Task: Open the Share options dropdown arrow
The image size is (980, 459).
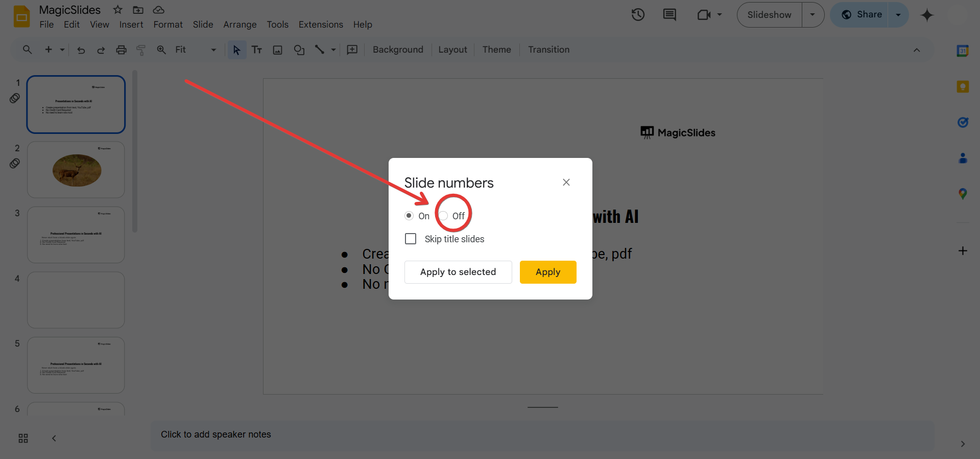Action: [x=898, y=15]
